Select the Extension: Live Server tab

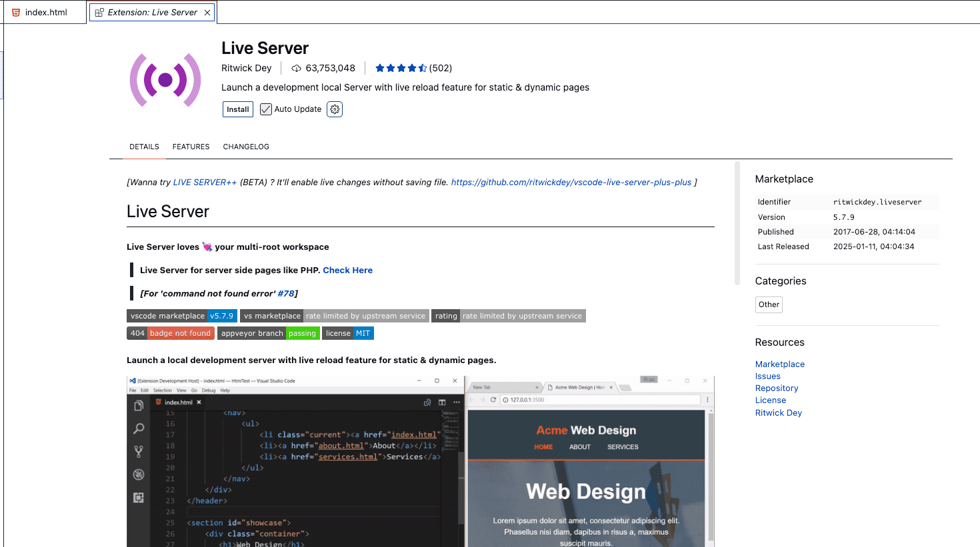pyautogui.click(x=153, y=12)
